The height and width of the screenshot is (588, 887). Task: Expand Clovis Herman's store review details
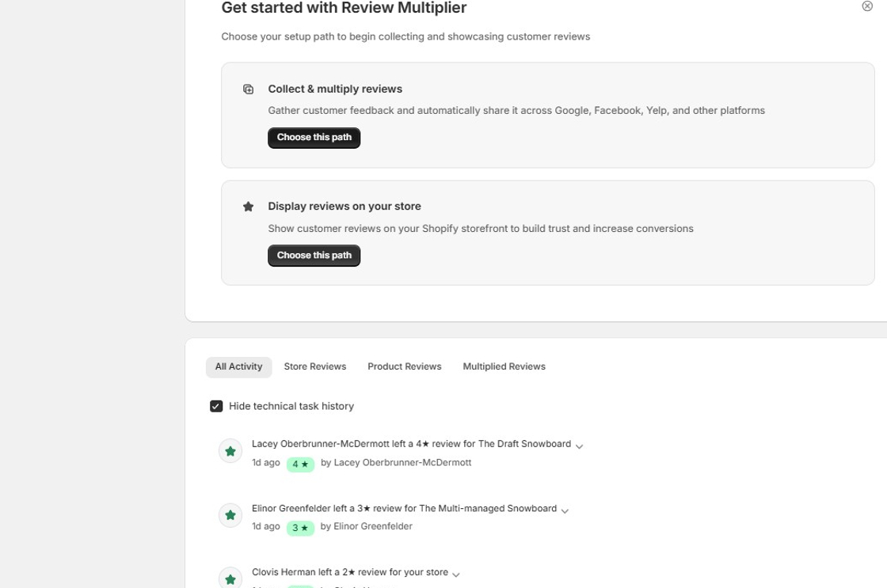click(x=455, y=574)
